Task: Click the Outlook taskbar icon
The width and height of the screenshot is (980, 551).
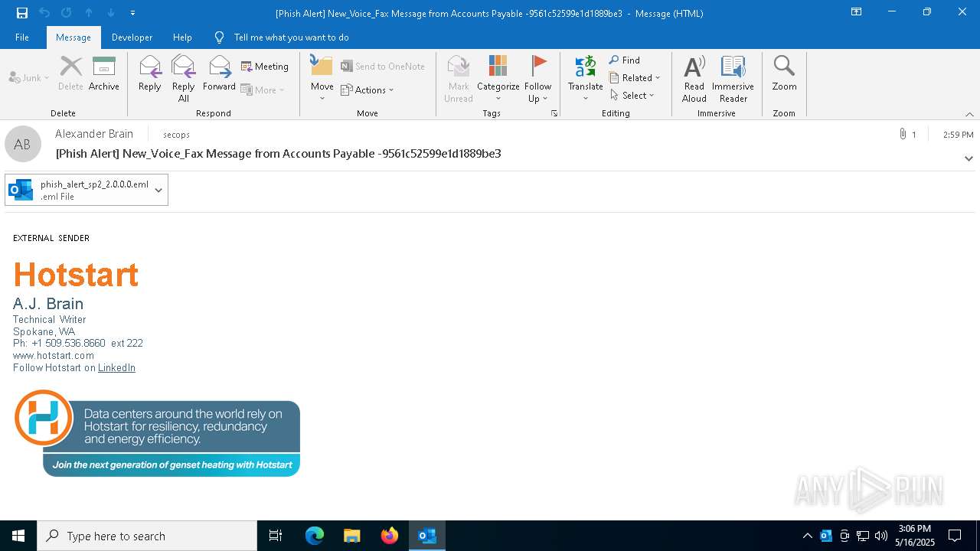Action: tap(427, 536)
